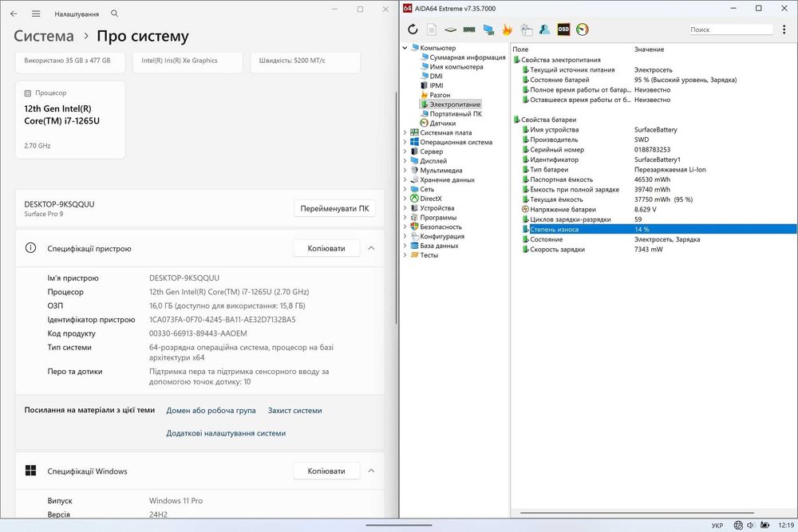Select the Тесты tree item

pyautogui.click(x=429, y=255)
